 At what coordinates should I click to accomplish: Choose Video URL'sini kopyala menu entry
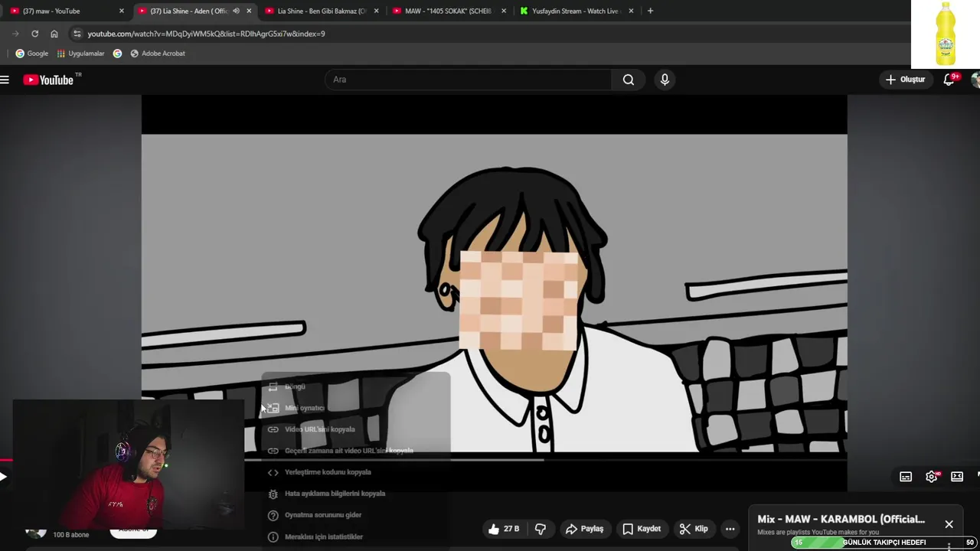[x=355, y=429]
